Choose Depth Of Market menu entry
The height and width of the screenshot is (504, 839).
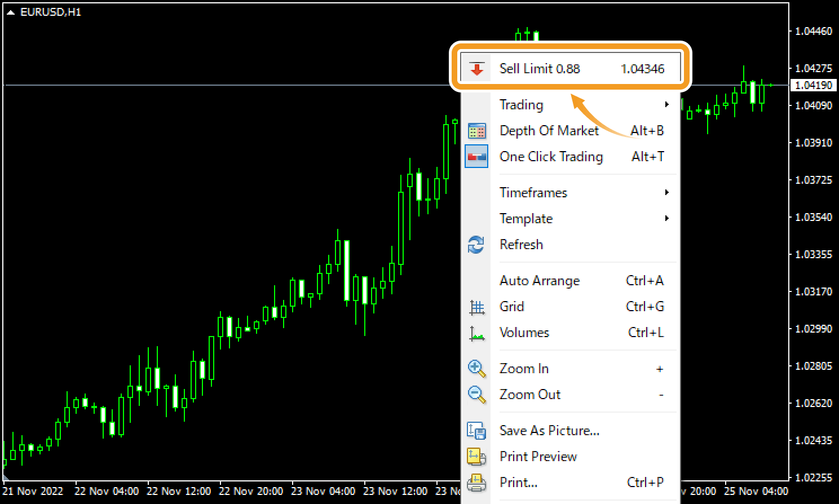coord(549,130)
